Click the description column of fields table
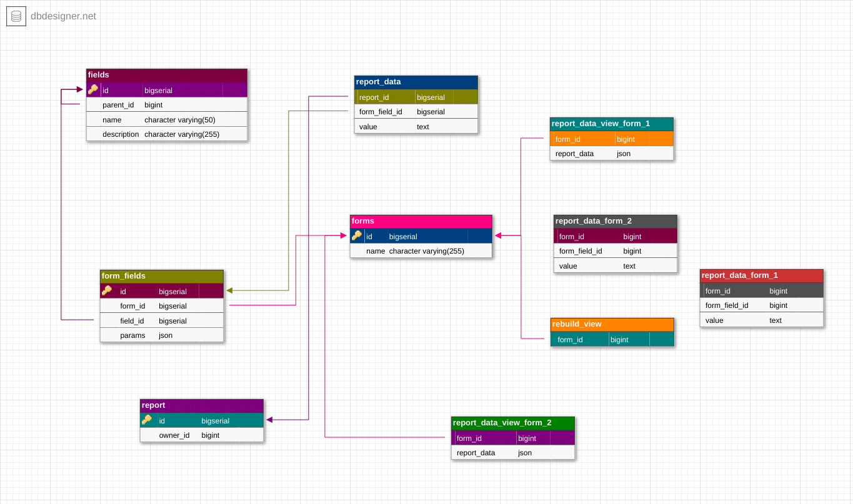 tap(166, 134)
